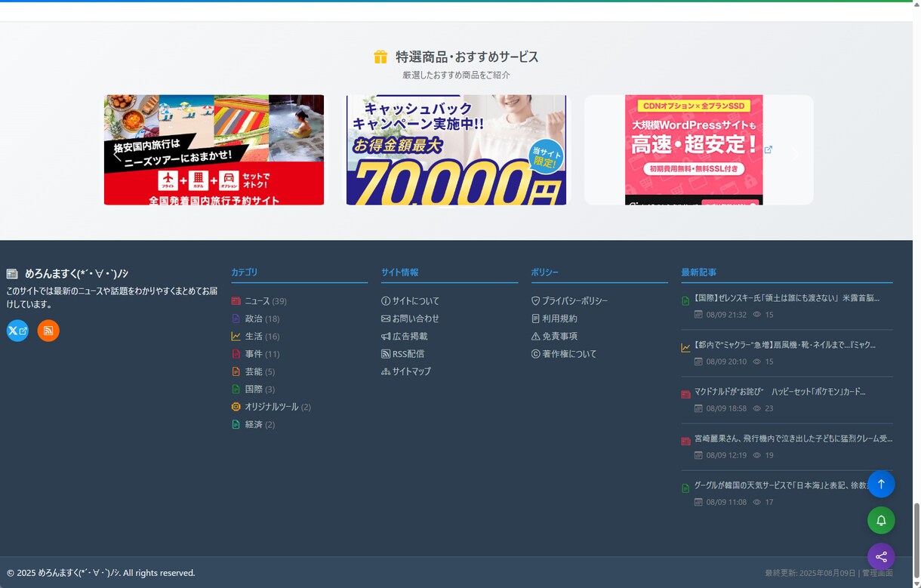The height and width of the screenshot is (588, 921).
Task: Click the サイトマップ hierarchy icon
Action: point(386,371)
